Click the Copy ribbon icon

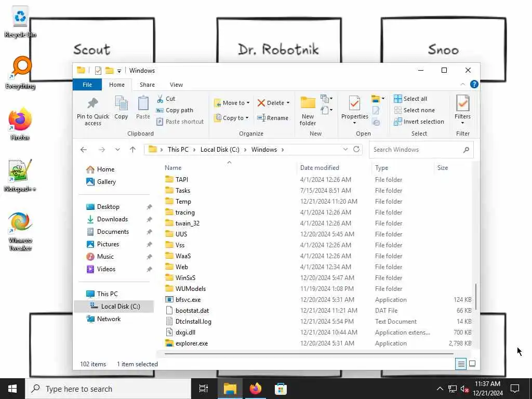pyautogui.click(x=121, y=103)
